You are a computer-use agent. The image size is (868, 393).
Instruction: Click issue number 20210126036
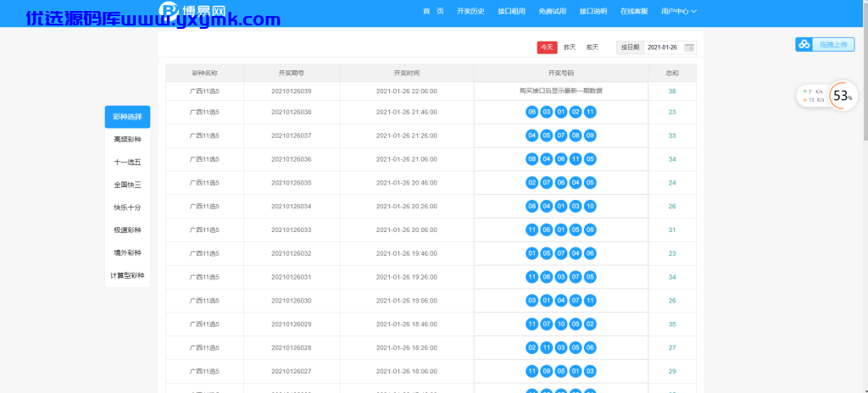(x=292, y=159)
